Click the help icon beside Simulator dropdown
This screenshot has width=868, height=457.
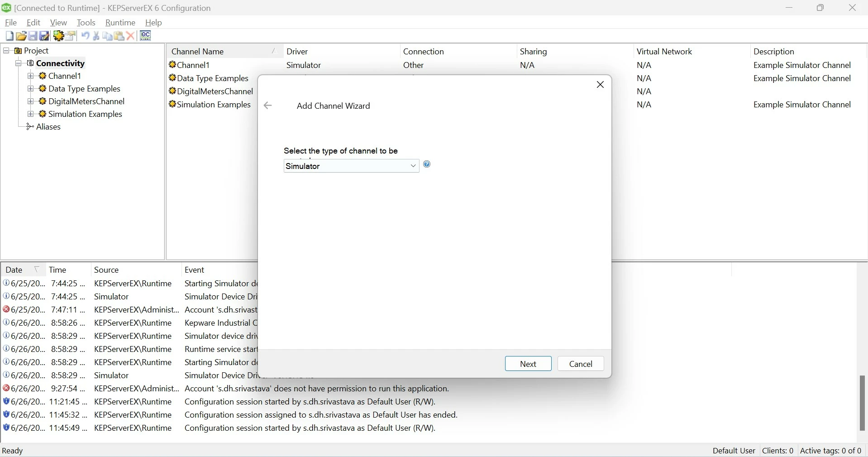point(427,164)
